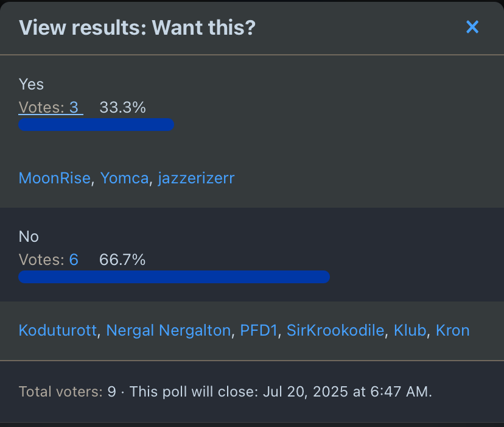Click the No option blue result bar
The image size is (504, 427).
(x=174, y=277)
